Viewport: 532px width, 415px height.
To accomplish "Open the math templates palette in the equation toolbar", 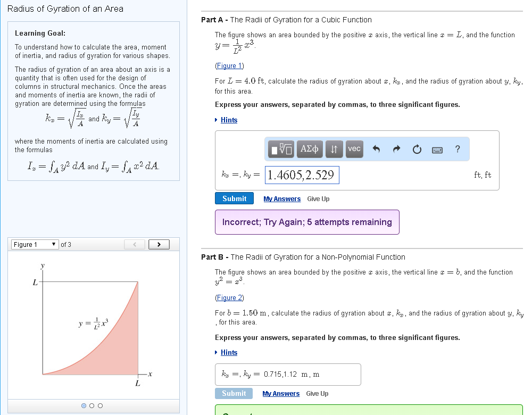I will coord(280,149).
